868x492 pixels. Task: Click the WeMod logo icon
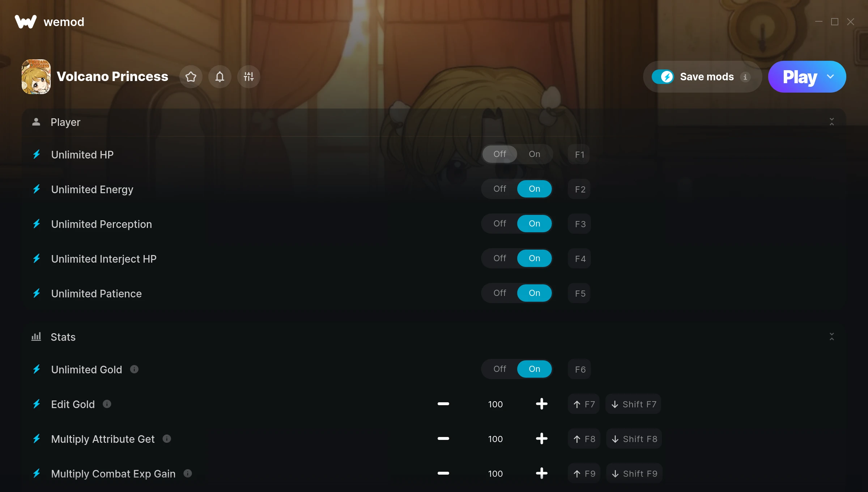tap(26, 22)
